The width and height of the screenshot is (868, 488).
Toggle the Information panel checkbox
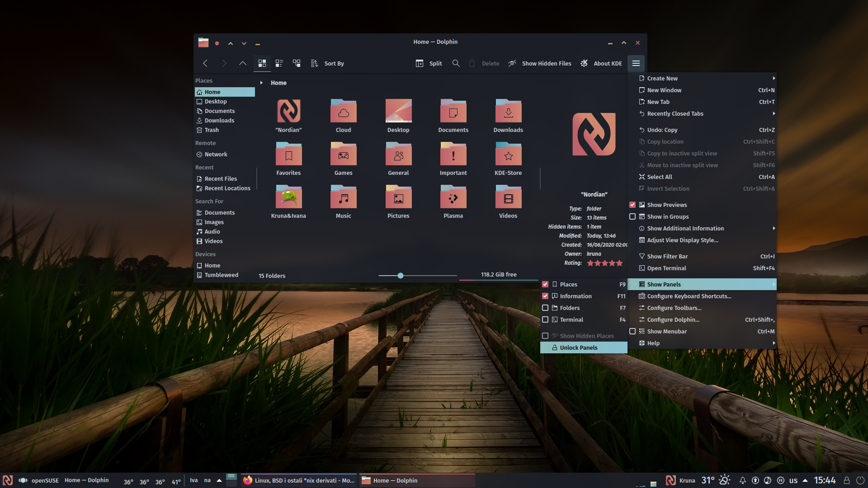coord(545,296)
